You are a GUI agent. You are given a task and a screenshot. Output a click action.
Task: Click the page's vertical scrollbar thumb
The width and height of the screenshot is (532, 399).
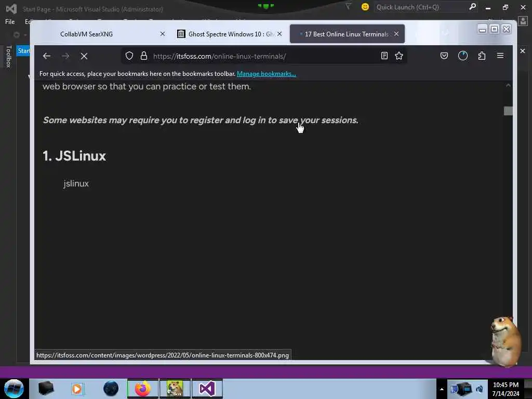(508, 111)
